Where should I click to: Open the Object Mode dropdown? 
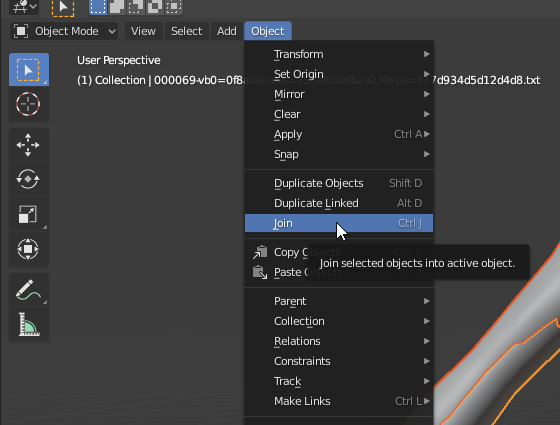(x=64, y=31)
